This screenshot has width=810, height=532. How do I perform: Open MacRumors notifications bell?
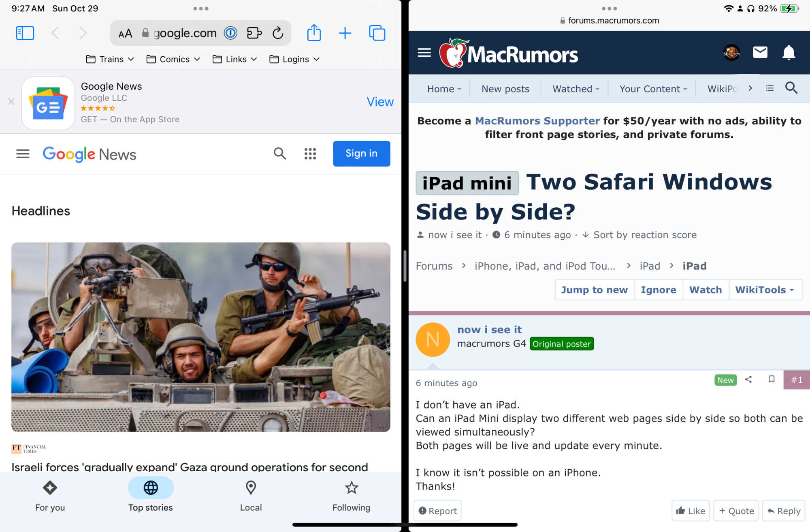click(789, 53)
